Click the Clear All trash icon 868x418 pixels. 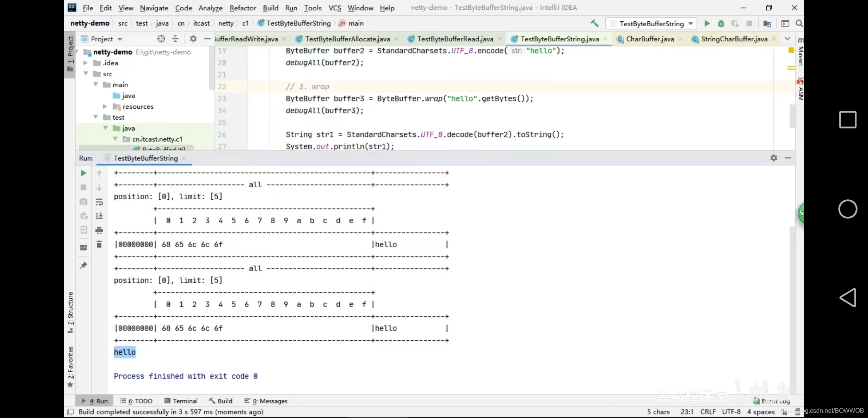coord(99,244)
